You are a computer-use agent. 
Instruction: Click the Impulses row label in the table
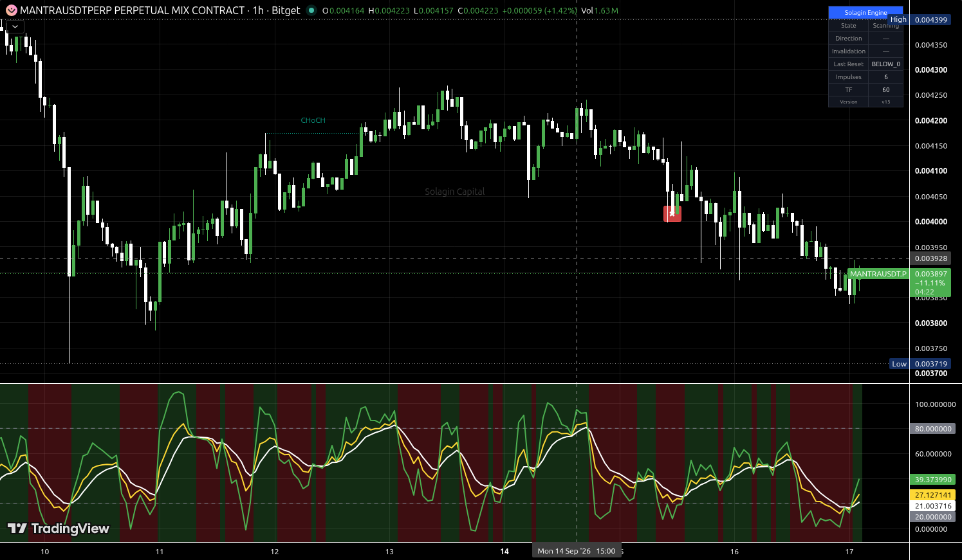coord(848,77)
